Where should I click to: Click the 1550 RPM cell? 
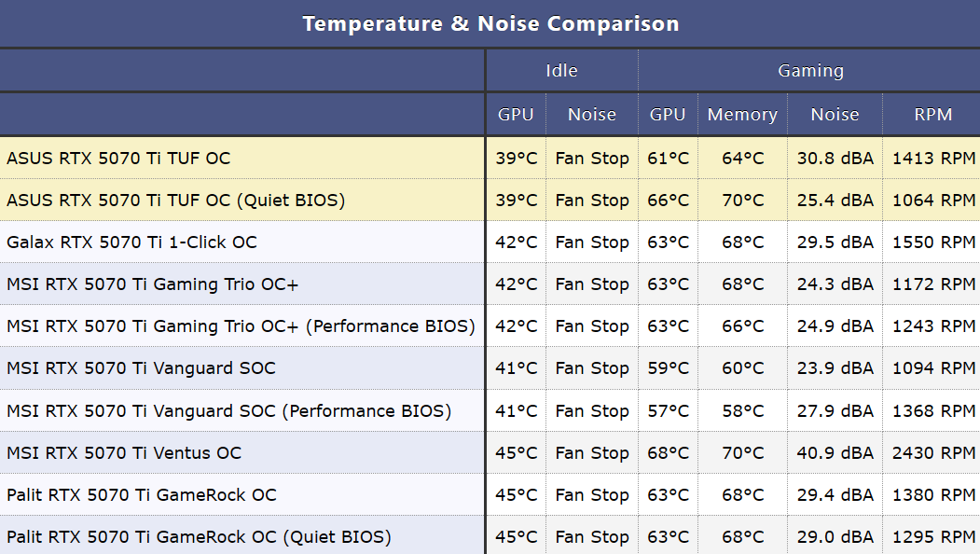933,242
